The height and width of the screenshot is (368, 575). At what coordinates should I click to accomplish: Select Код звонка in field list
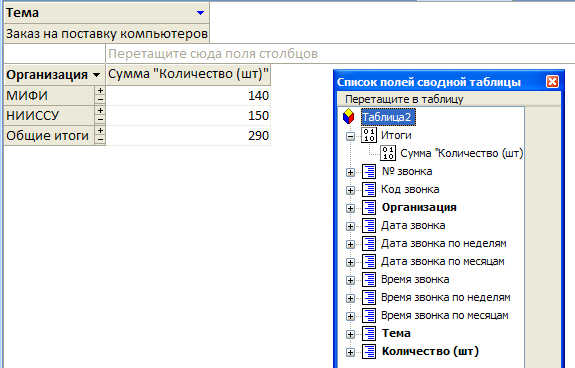pyautogui.click(x=410, y=189)
